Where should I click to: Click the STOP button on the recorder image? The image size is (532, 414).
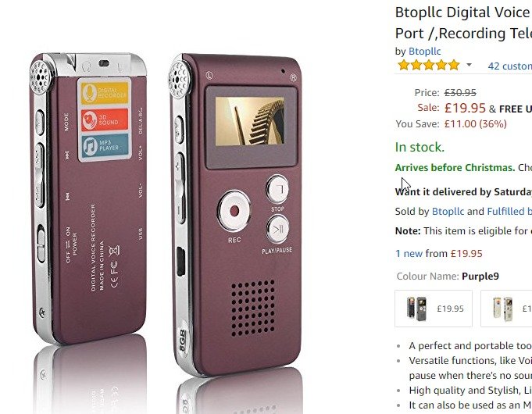277,189
